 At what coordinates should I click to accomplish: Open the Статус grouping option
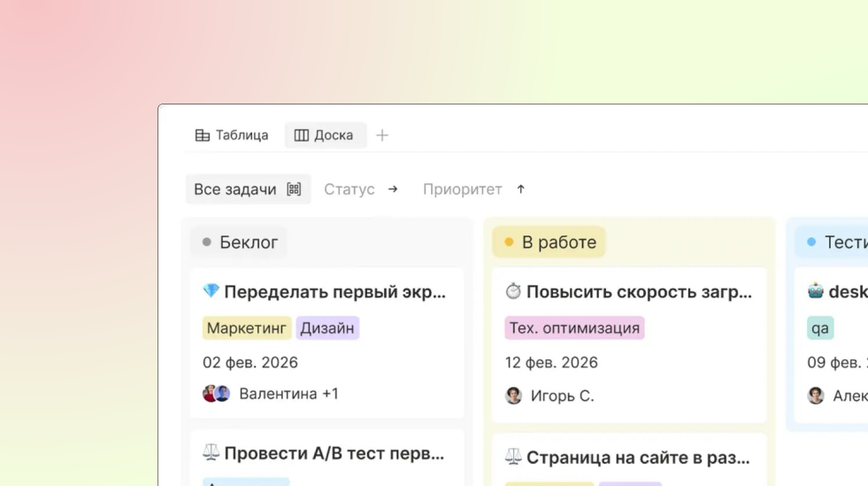point(349,189)
